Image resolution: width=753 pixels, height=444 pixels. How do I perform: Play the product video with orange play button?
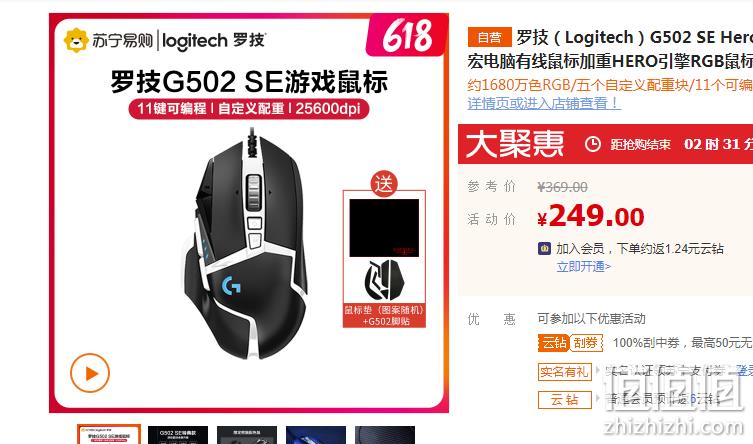point(90,372)
